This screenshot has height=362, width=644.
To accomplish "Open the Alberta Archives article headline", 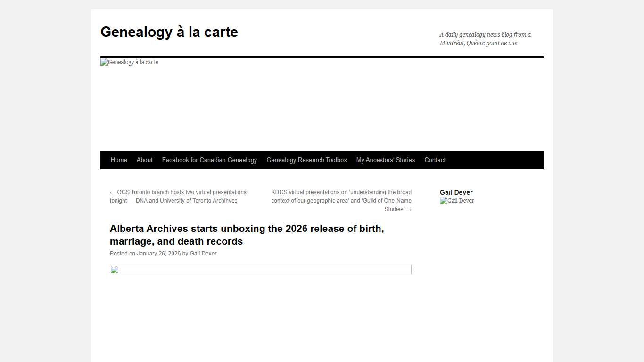I will coord(247,235).
